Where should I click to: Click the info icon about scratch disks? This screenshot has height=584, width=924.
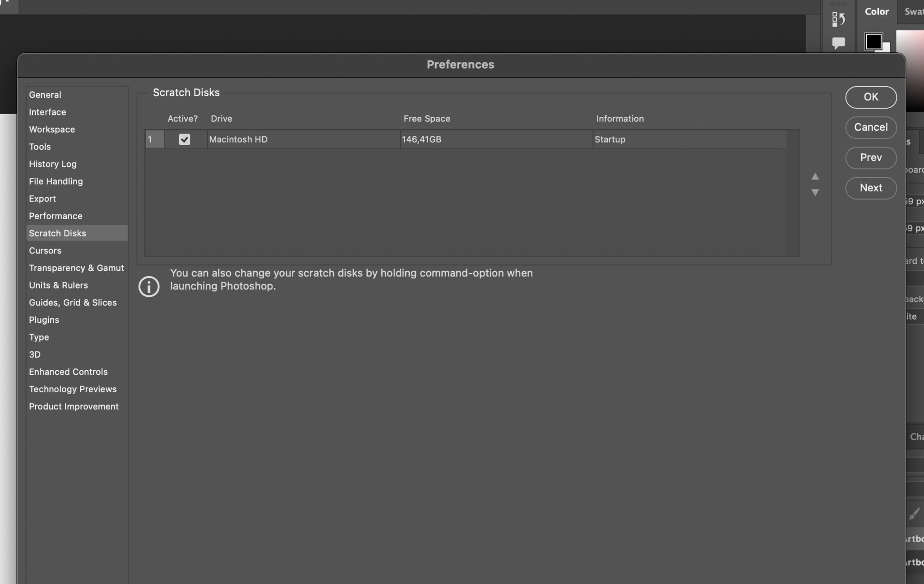coord(149,287)
